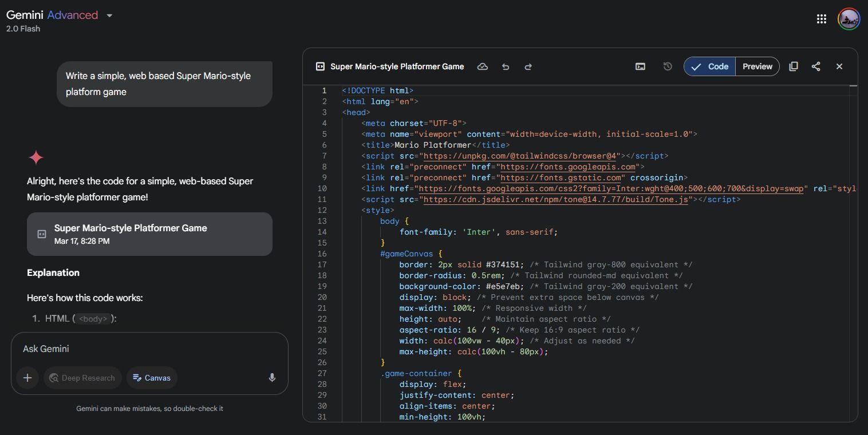Image resolution: width=868 pixels, height=435 pixels.
Task: Click the undo arrow in canvas toolbar
Action: coord(506,66)
